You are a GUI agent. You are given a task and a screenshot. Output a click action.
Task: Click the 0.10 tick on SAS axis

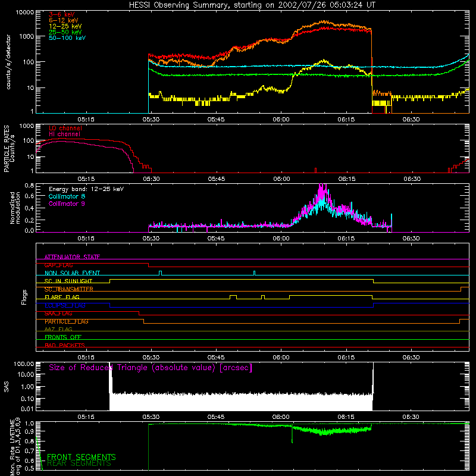pyautogui.click(x=27, y=399)
